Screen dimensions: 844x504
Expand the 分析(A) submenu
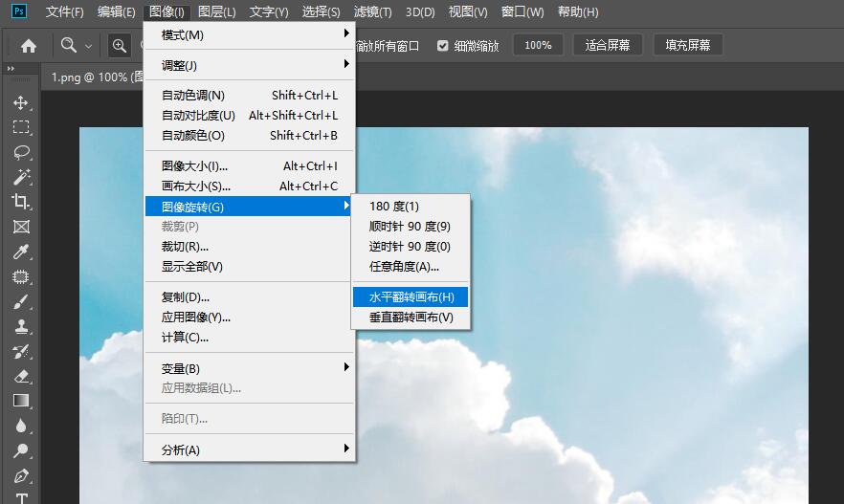250,449
